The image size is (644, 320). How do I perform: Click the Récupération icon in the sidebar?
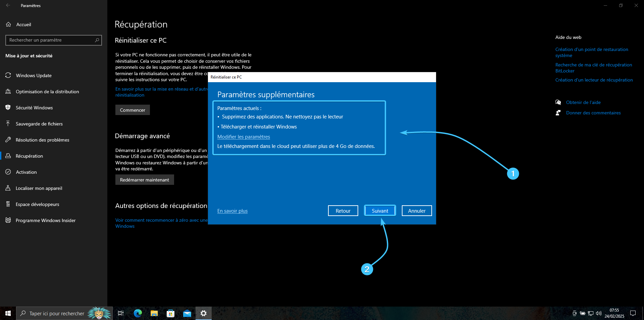tap(8, 156)
